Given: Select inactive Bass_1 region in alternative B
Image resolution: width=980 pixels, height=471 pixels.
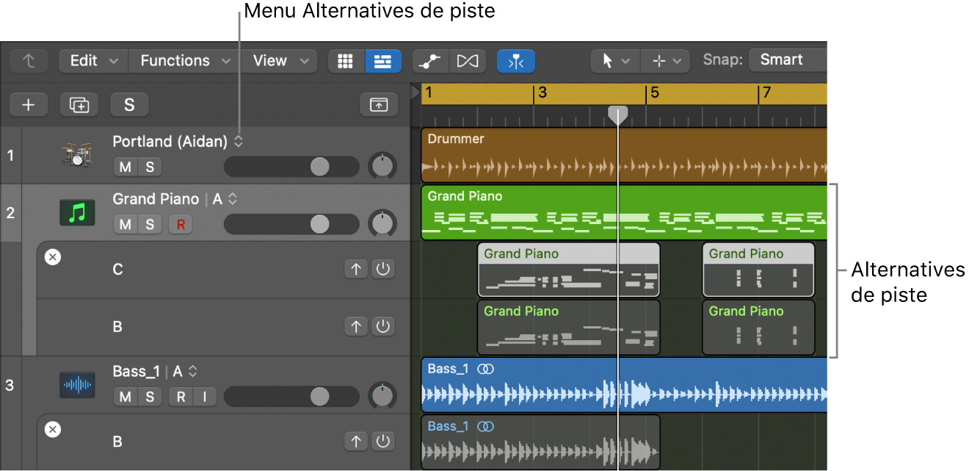Looking at the screenshot, I should point(540,442).
